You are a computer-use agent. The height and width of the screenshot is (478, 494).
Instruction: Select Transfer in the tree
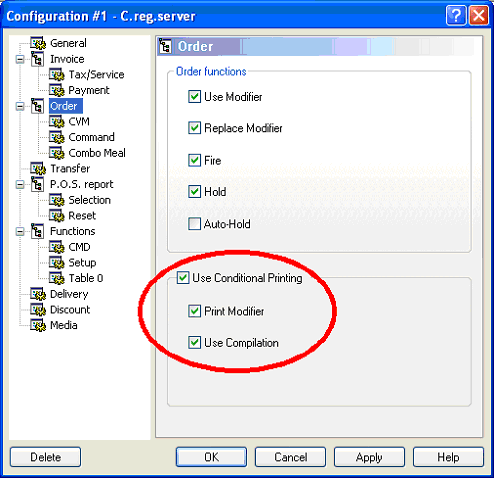pyautogui.click(x=70, y=168)
